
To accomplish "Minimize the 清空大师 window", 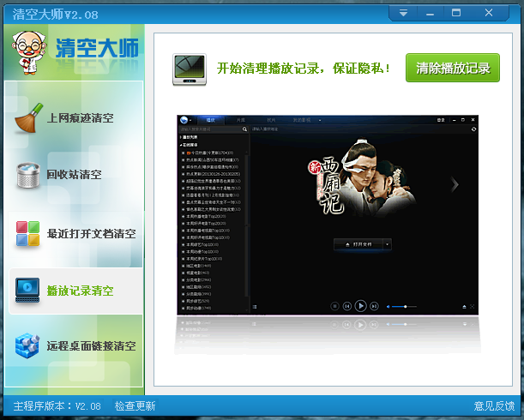I will (431, 14).
